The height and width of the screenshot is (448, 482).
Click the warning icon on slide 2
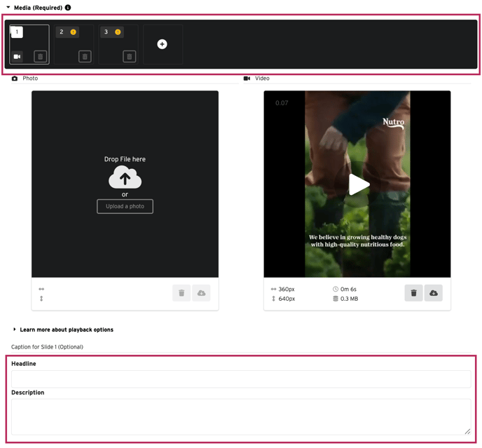click(x=73, y=32)
